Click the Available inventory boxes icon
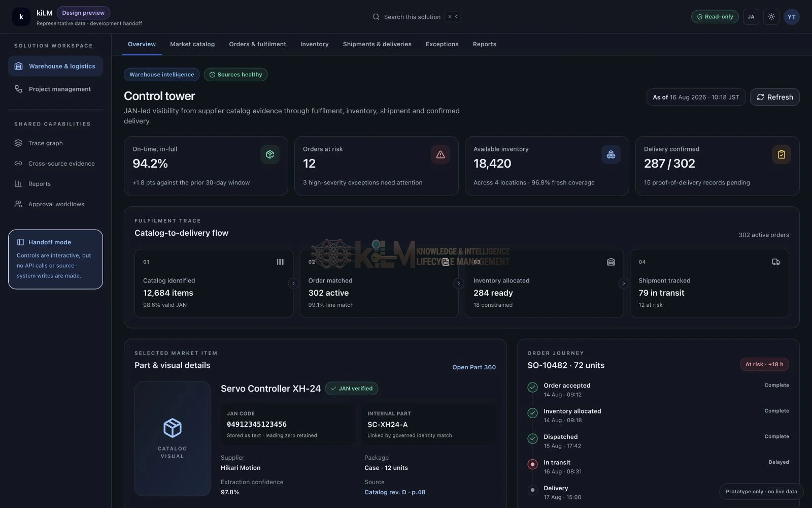 point(611,154)
